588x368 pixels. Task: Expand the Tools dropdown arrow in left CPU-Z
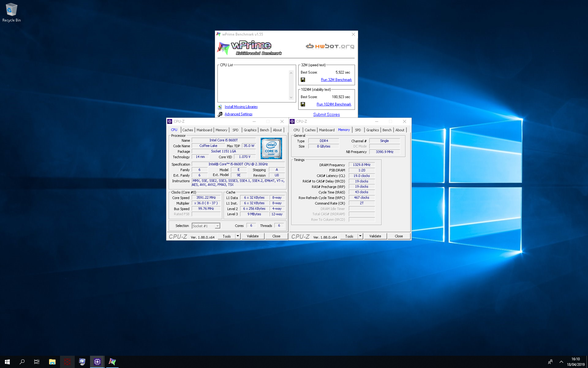[238, 236]
